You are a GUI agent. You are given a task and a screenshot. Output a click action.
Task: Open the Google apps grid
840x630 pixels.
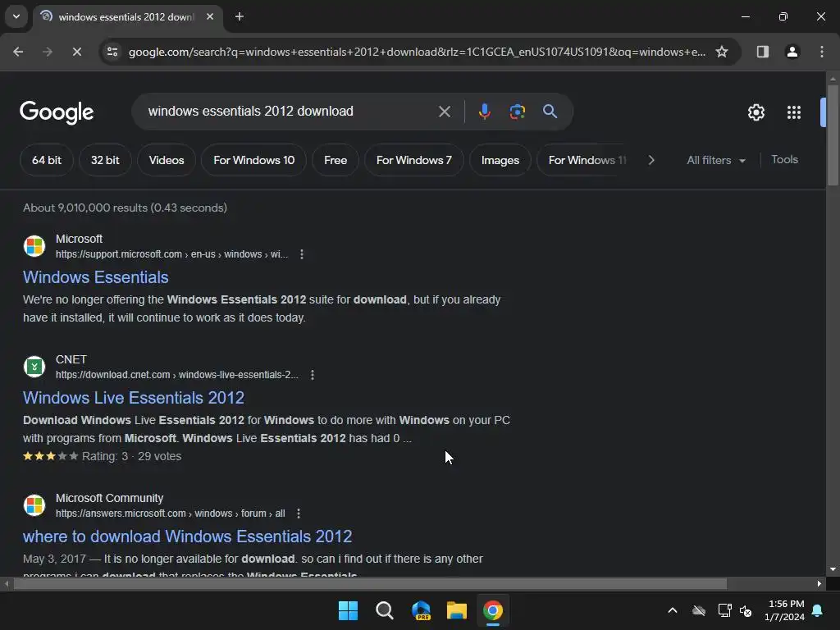(794, 112)
